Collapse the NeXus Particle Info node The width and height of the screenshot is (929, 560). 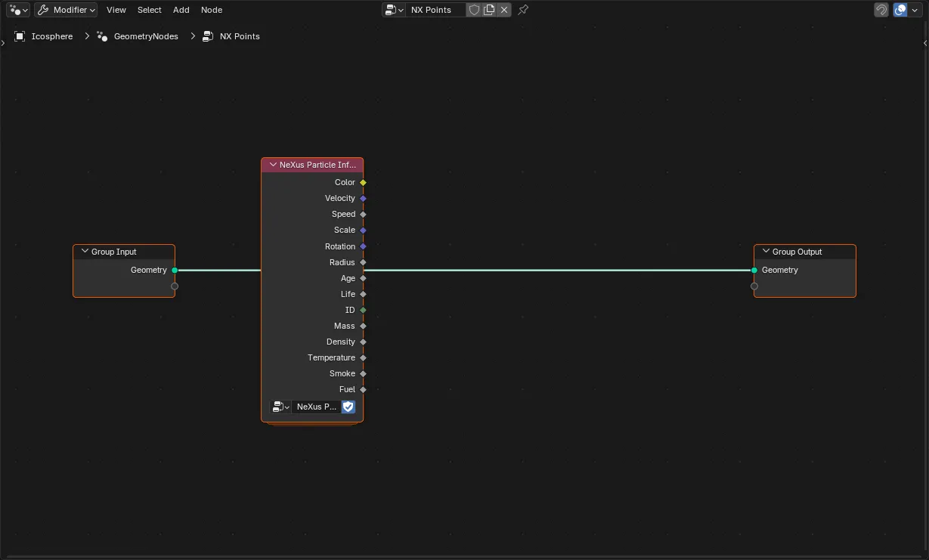click(x=273, y=165)
